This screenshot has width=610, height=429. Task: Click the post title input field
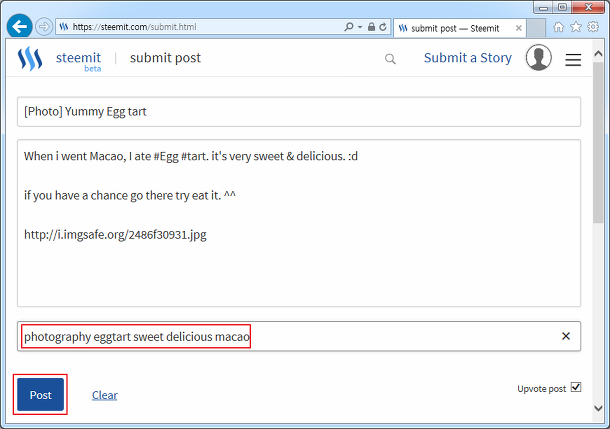(x=299, y=112)
